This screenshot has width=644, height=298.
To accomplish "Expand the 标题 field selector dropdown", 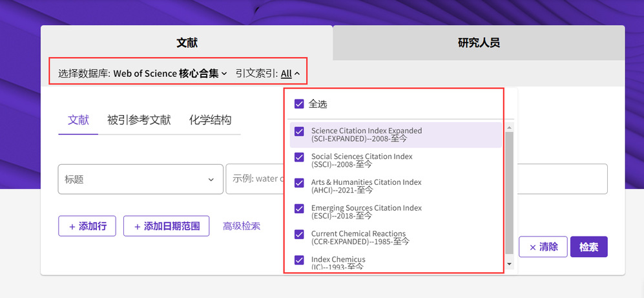I will click(140, 179).
